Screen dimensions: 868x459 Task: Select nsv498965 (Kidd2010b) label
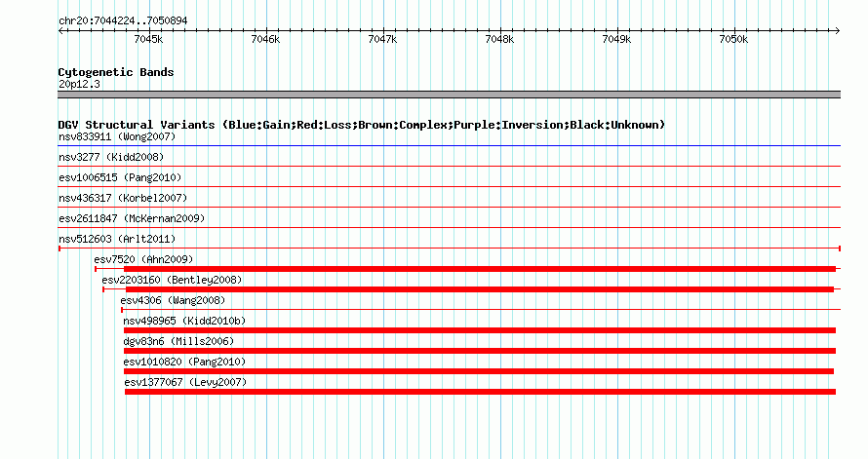pyautogui.click(x=184, y=321)
